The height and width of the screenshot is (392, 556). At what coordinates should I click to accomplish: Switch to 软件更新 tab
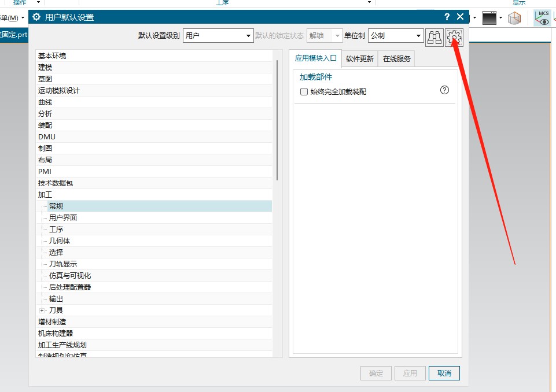[x=360, y=59]
